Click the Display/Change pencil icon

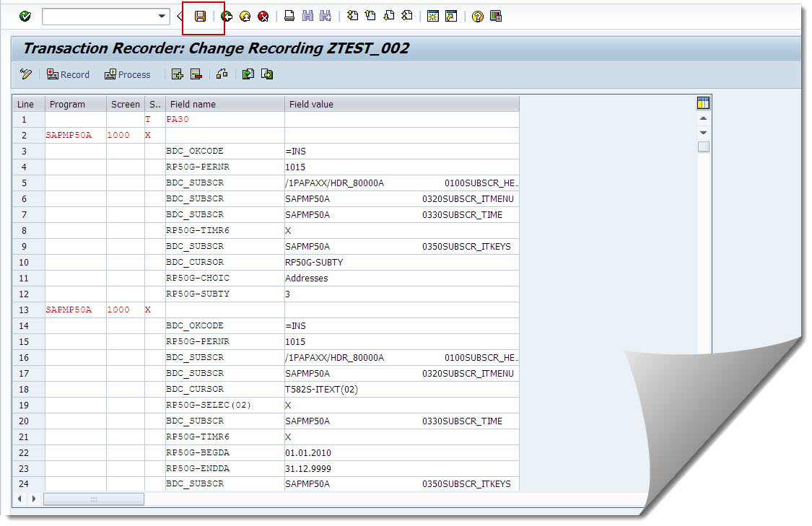(x=27, y=74)
